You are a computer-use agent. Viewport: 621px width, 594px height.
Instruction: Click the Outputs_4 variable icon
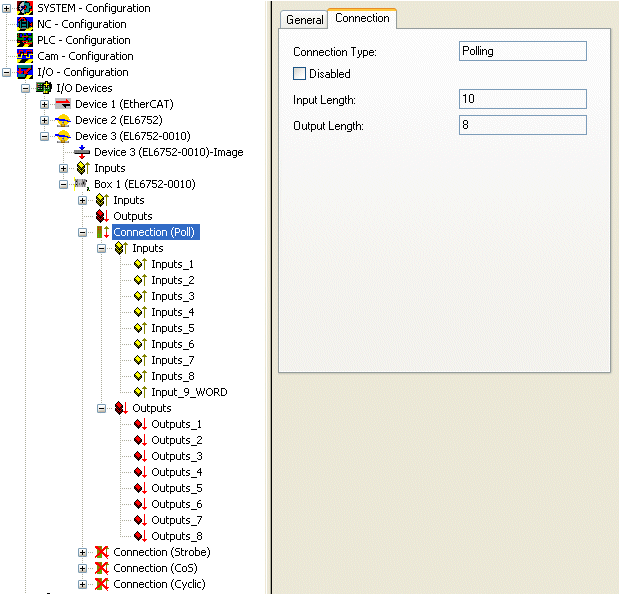pyautogui.click(x=140, y=472)
